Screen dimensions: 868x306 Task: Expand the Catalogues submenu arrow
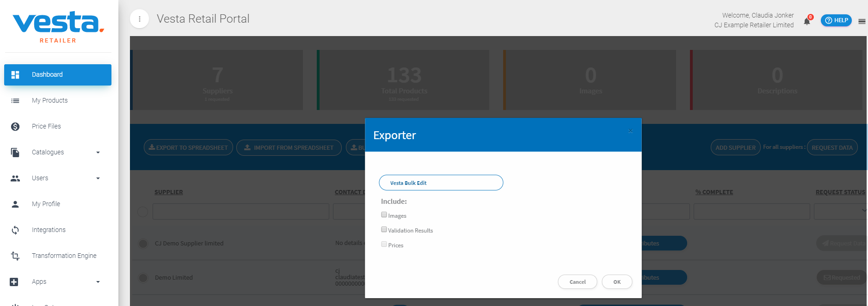pyautogui.click(x=98, y=152)
